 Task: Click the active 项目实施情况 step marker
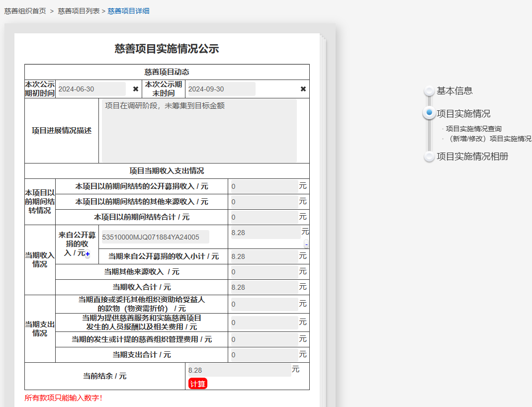point(429,113)
